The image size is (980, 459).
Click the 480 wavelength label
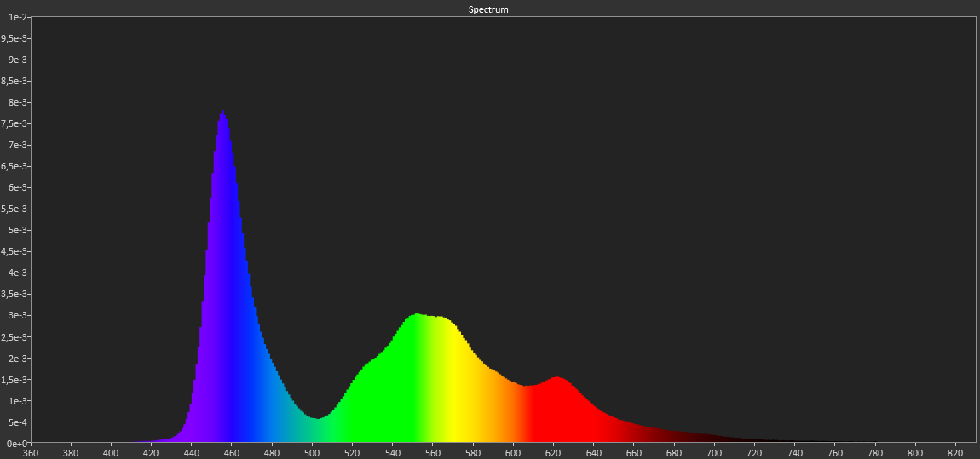pos(272,452)
